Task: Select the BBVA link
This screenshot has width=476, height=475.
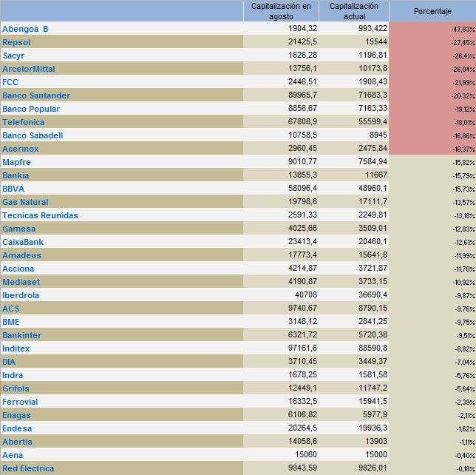Action: [x=13, y=189]
